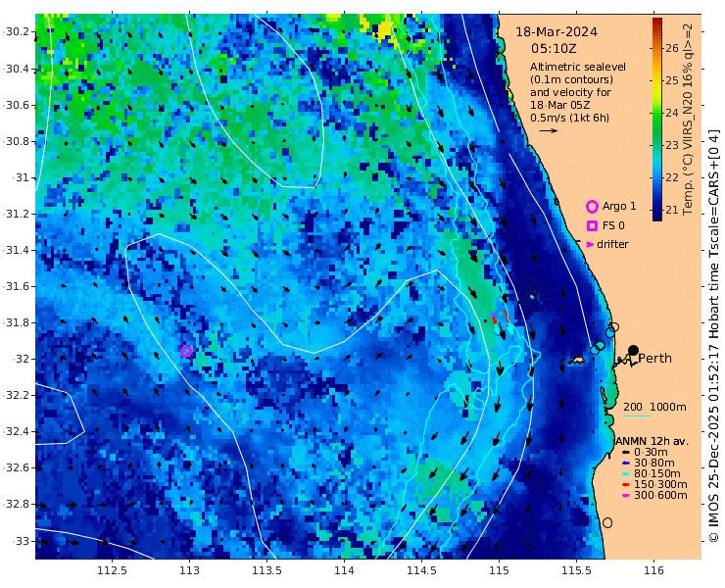Click the magenta 300-600m ANMN legend marker

626,496
